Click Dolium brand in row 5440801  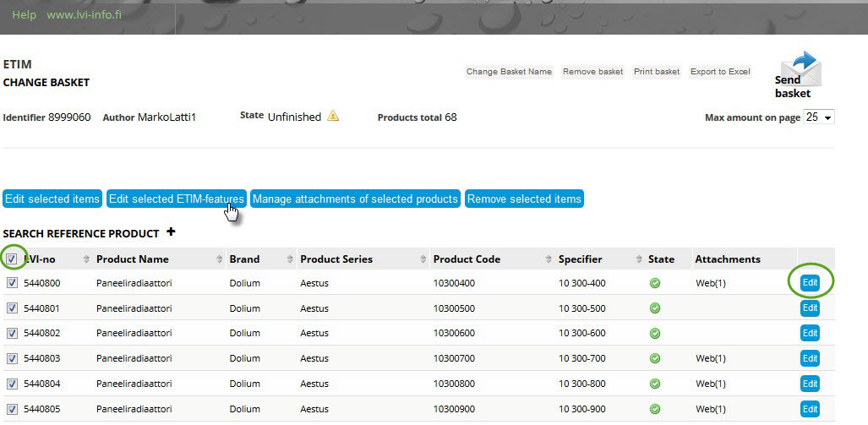[x=244, y=308]
